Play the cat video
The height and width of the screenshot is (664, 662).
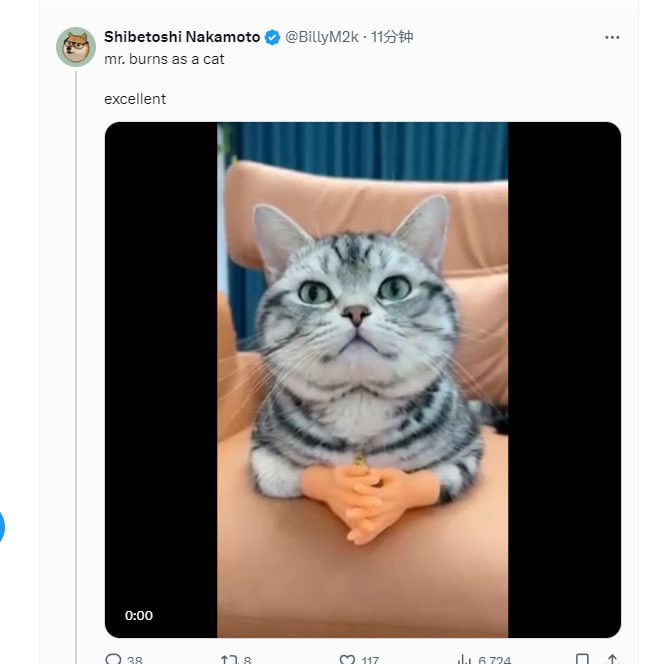(362, 379)
